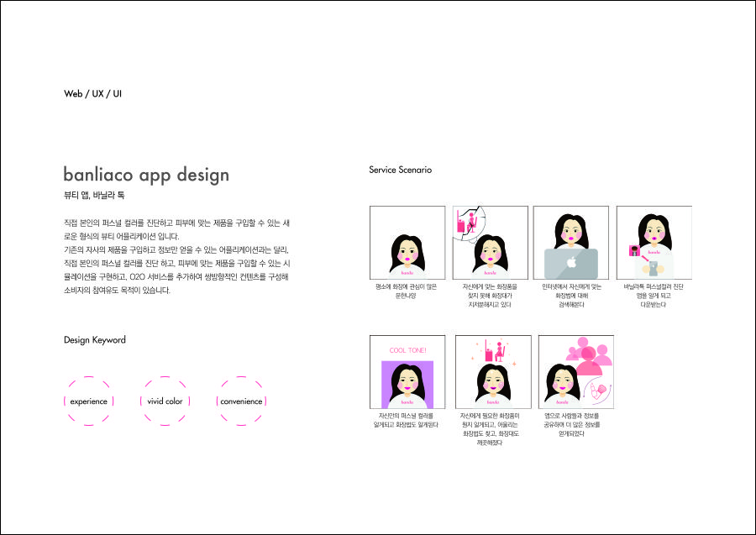Click the paragraph line starting "기존의 자사의 제품을"
This screenshot has width=756, height=535.
(176, 250)
